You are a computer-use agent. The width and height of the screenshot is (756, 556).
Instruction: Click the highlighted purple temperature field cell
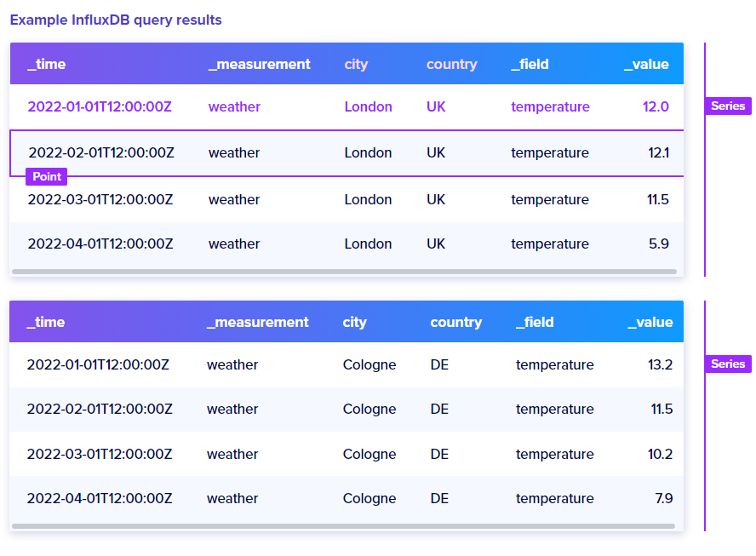(x=550, y=106)
